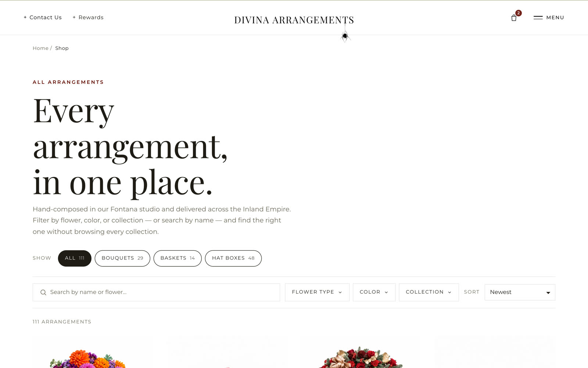Screen dimensions: 588x368
Task: Filter by Baskets 14
Action: [178, 258]
